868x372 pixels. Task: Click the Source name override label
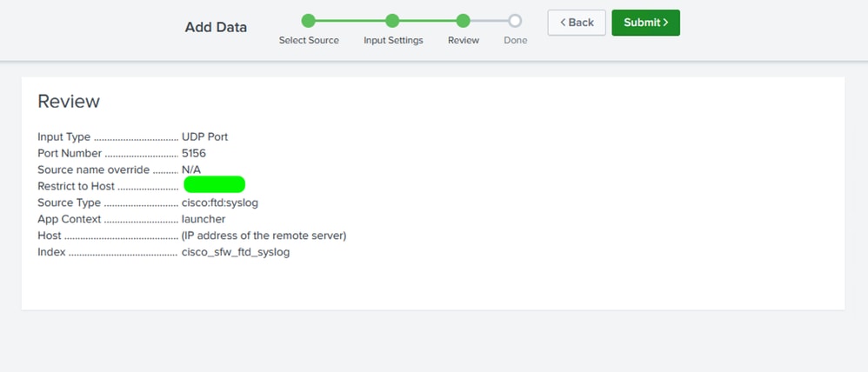coord(94,169)
